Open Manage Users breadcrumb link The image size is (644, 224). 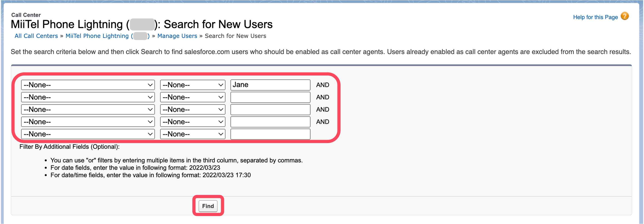point(177,36)
